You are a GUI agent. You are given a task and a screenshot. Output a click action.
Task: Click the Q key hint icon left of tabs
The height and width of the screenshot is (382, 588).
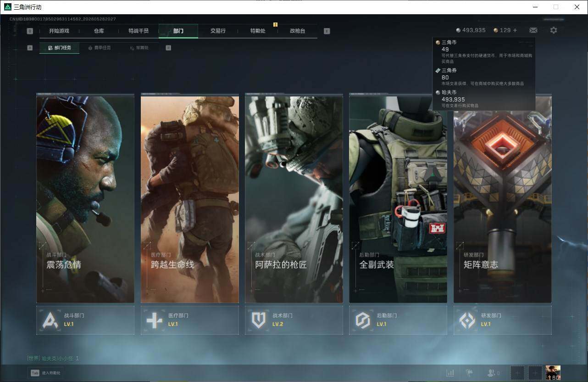coord(30,31)
